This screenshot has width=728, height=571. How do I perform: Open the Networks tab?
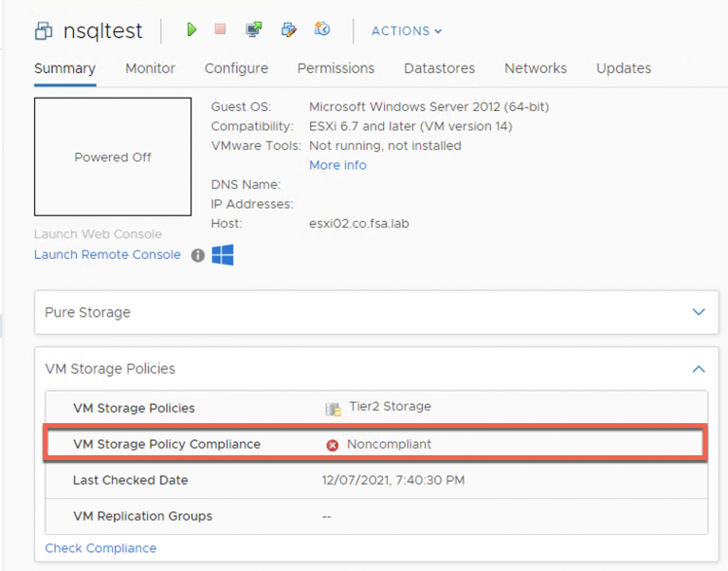tap(536, 68)
